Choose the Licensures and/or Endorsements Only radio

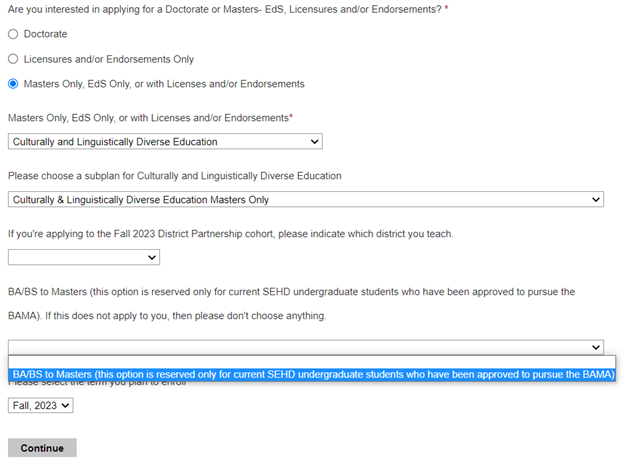[13, 59]
